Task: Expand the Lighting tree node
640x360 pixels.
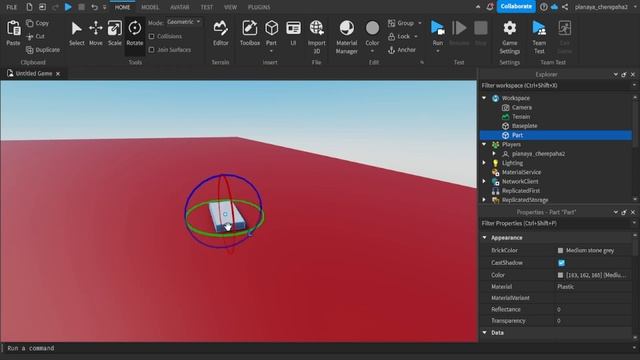Action: pos(484,163)
